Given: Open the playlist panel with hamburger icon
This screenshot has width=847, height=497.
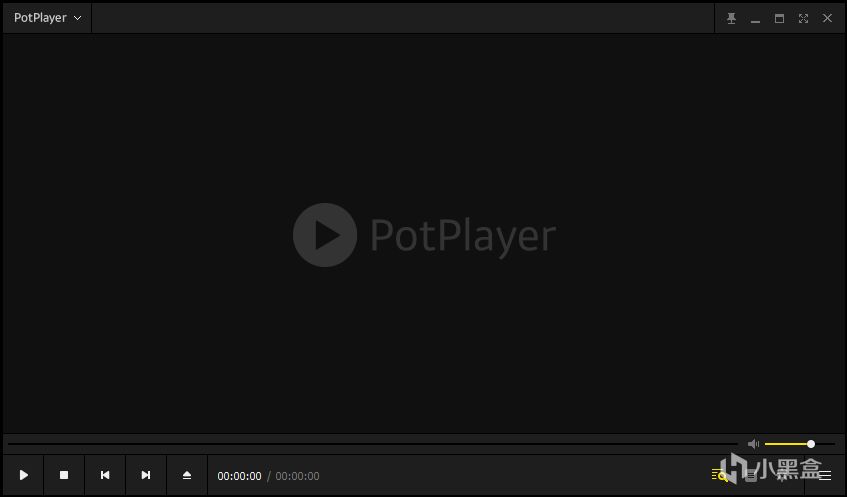Looking at the screenshot, I should [825, 475].
